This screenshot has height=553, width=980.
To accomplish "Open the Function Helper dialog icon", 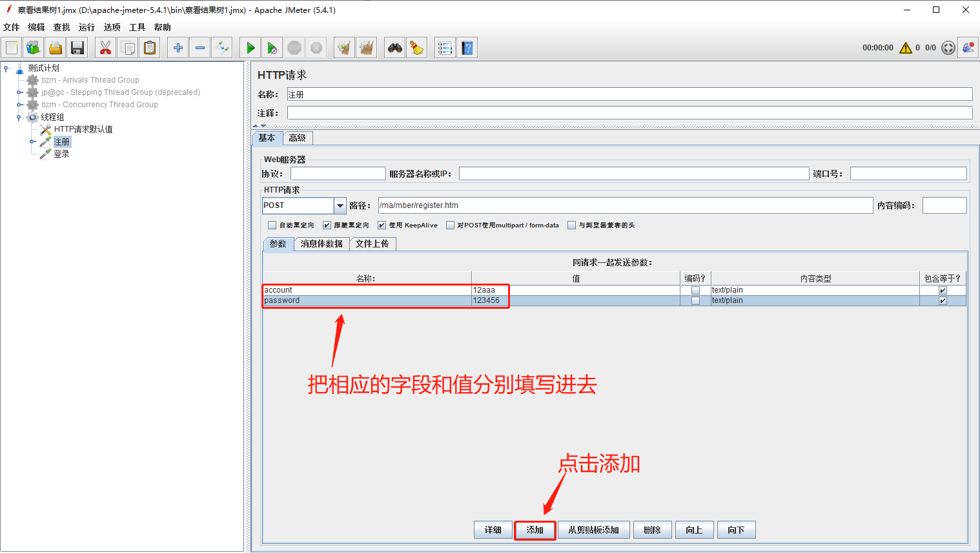I will point(445,48).
